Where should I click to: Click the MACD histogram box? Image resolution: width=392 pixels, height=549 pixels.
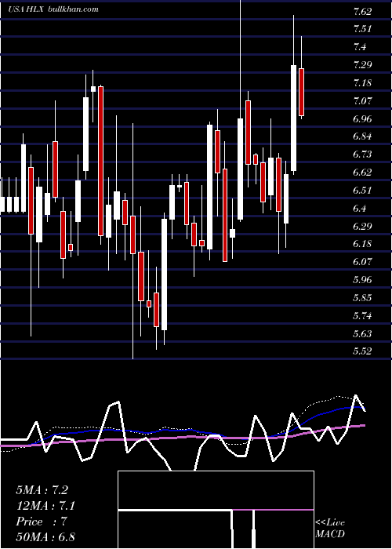[x=216, y=510]
